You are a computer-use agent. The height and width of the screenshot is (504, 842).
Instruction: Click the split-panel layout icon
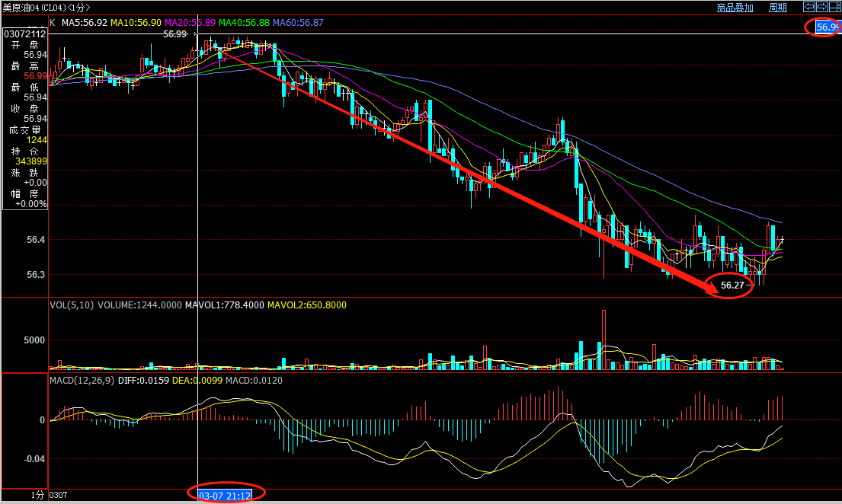[x=834, y=7]
